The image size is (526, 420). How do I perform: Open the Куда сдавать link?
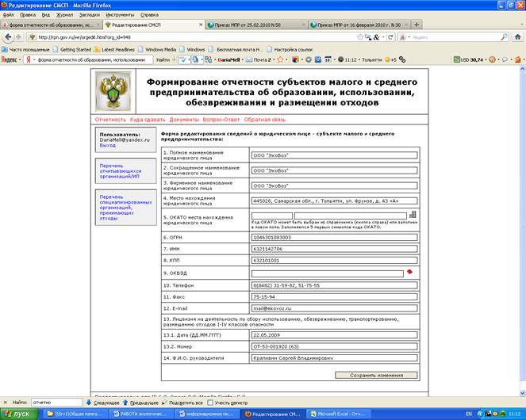(148, 120)
